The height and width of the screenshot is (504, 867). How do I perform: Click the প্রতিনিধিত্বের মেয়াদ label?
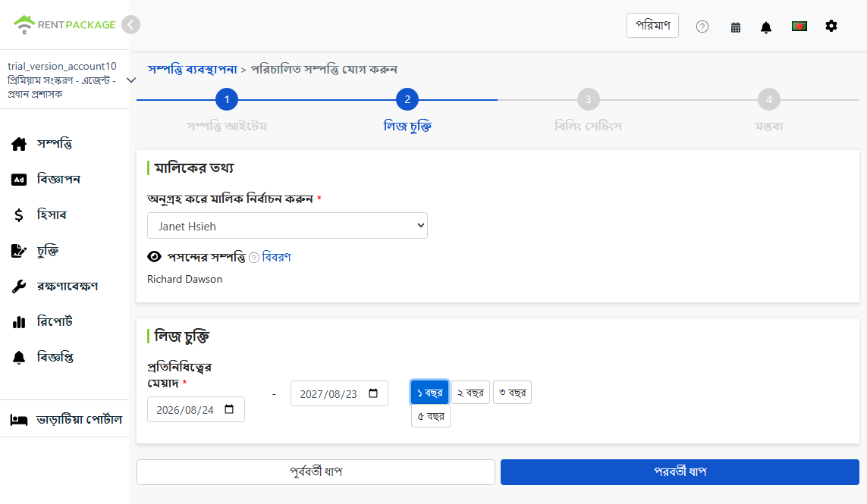point(179,374)
